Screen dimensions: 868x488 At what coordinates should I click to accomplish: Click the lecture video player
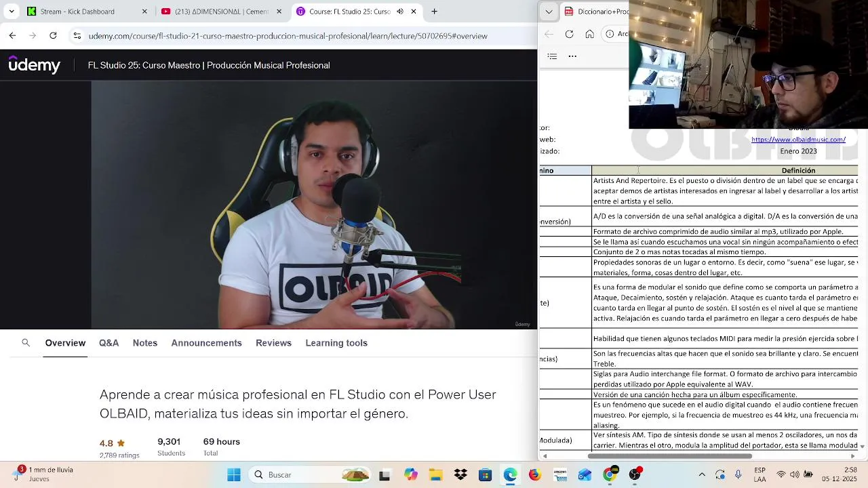[315, 205]
